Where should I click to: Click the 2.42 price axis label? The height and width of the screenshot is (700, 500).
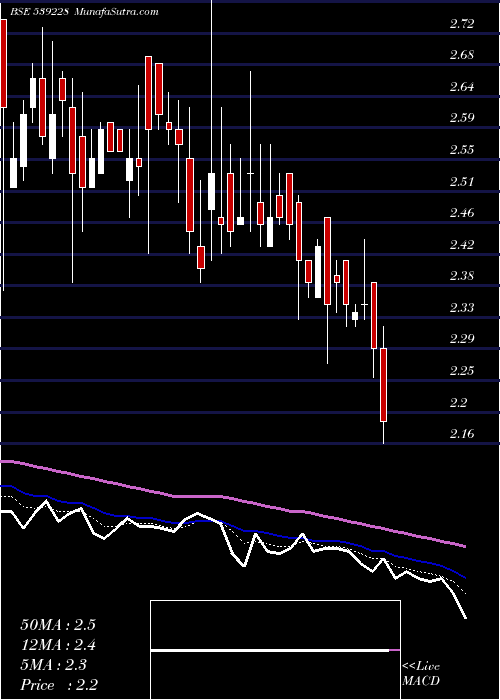(x=462, y=245)
